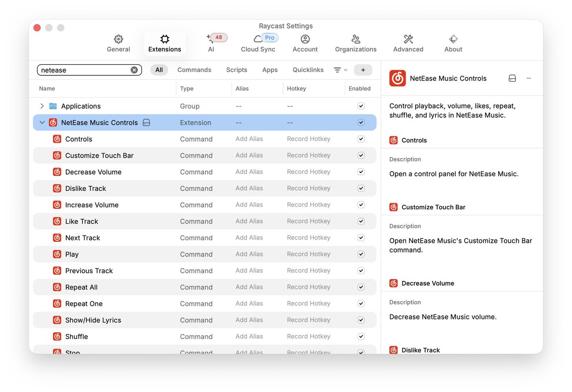
Task: Expand the Applications group
Action: coord(42,106)
